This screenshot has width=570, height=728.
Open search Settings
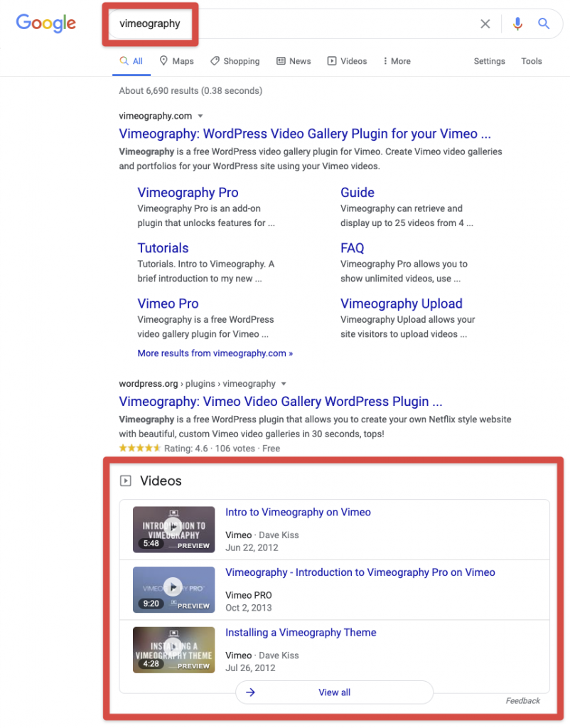coord(489,61)
